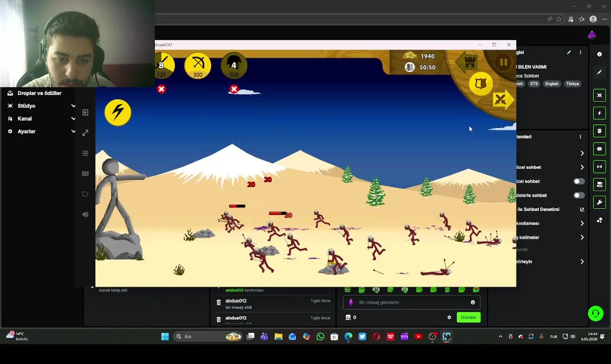Click the collapse panel arrow icon in chat
Image resolution: width=611 pixels, height=364 pixels.
coord(85,112)
